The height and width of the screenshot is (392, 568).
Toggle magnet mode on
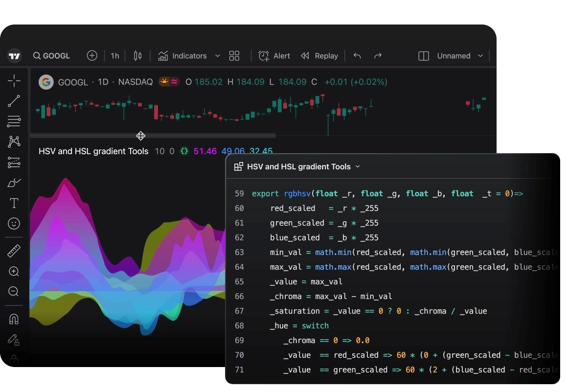tap(14, 319)
